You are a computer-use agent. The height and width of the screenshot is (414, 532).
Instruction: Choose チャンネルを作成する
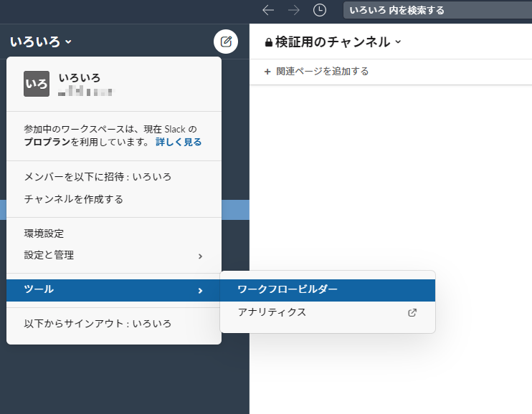click(x=114, y=199)
